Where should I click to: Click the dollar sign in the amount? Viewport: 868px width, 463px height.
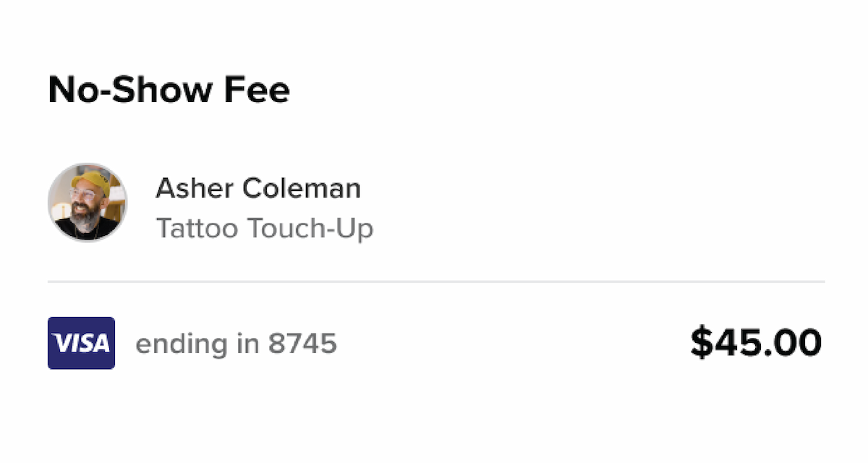(x=701, y=343)
